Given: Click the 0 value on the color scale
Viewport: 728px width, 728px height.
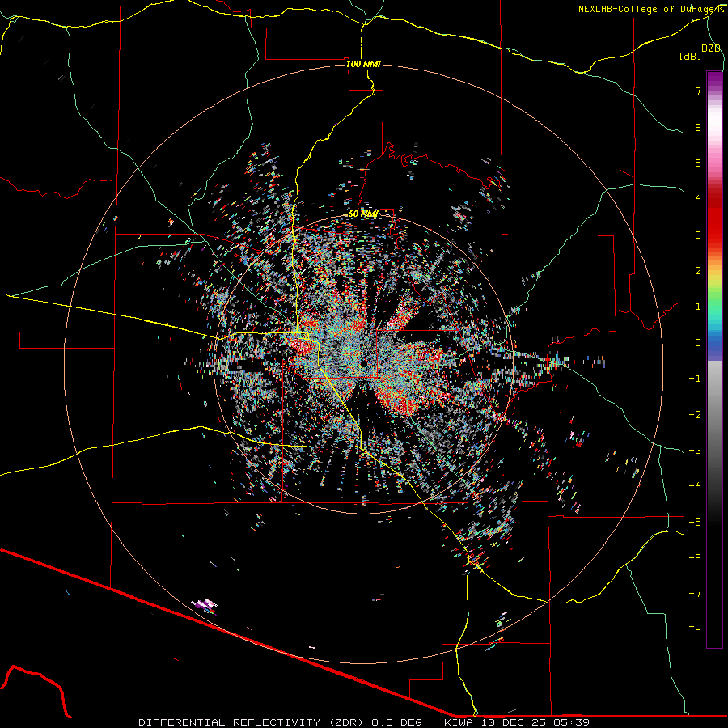Looking at the screenshot, I should 698,343.
